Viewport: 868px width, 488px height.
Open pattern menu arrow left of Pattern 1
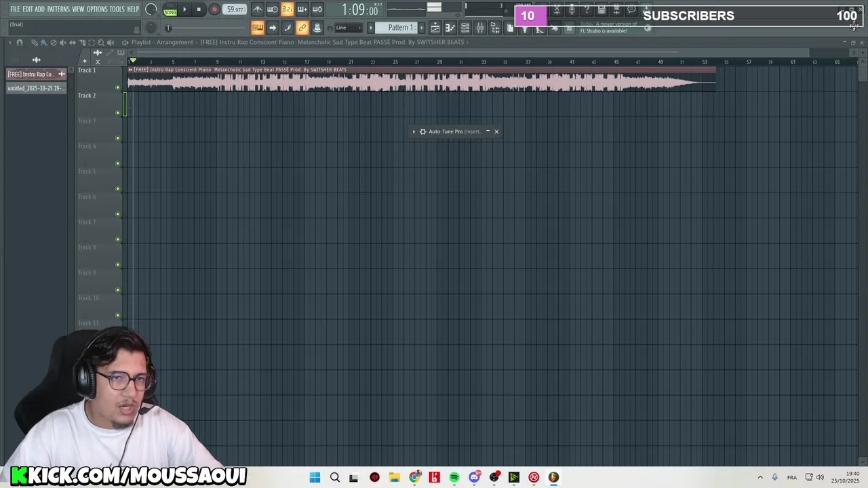[x=371, y=28]
